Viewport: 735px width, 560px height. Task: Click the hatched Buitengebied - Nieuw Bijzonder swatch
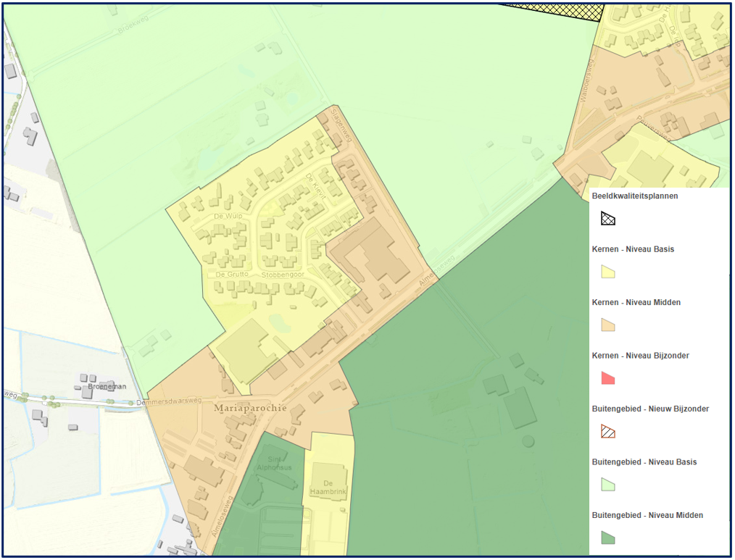[x=608, y=431]
